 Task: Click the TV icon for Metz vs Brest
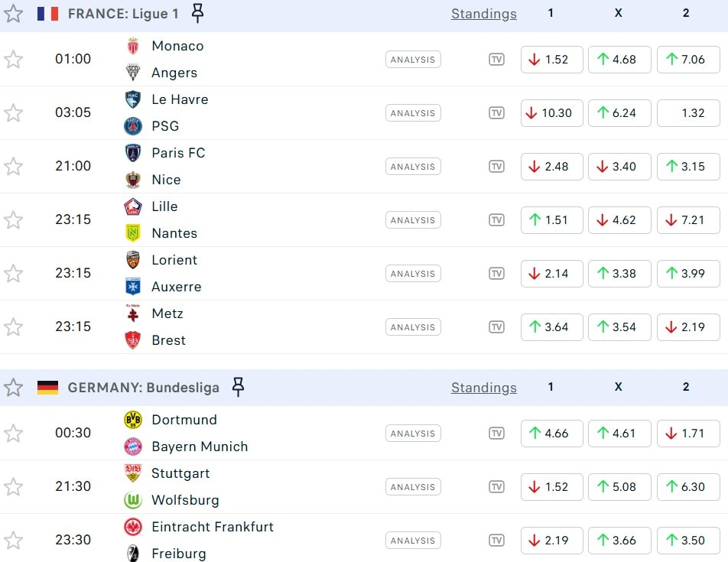496,327
